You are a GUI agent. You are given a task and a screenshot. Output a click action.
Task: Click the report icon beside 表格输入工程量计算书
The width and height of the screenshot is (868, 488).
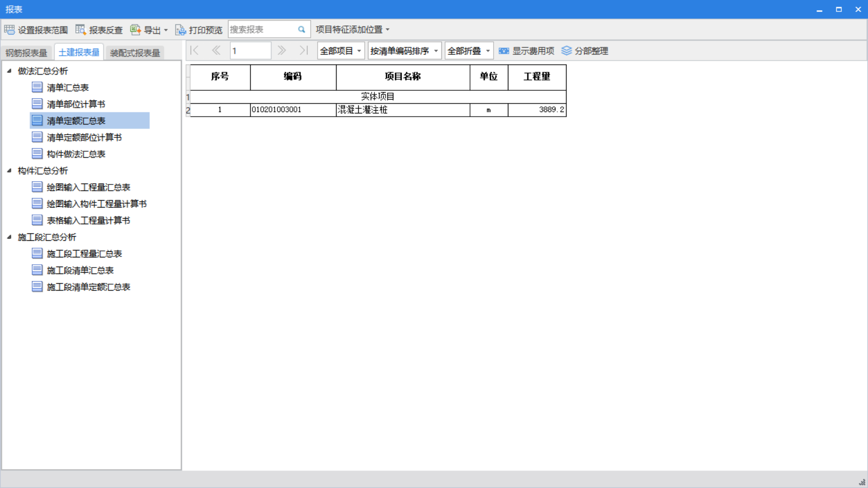coord(37,220)
